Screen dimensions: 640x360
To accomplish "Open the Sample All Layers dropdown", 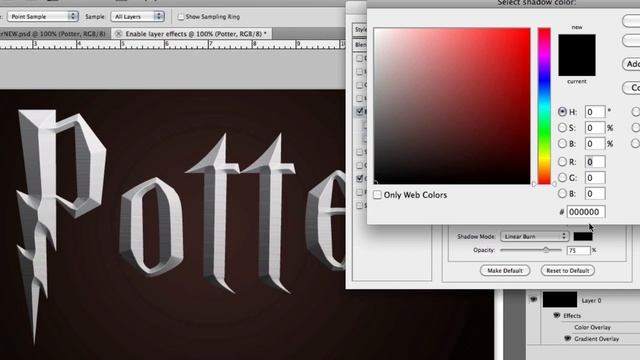I will [x=138, y=17].
